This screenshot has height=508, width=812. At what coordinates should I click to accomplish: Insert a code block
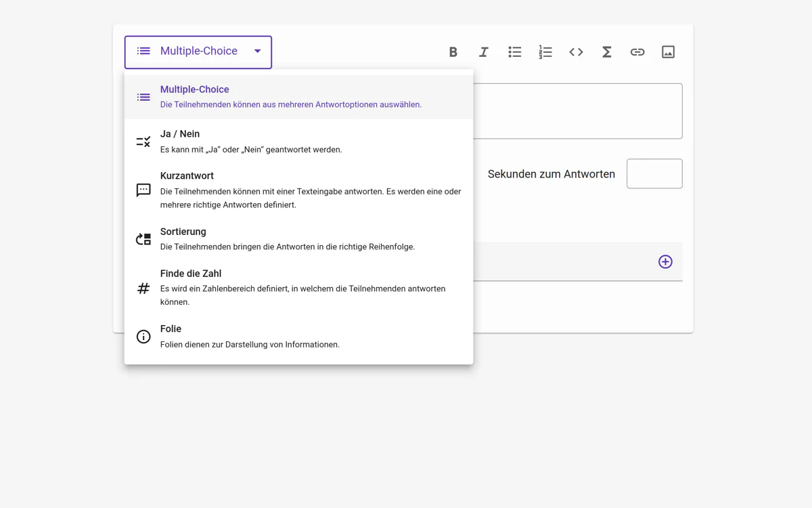click(x=576, y=52)
